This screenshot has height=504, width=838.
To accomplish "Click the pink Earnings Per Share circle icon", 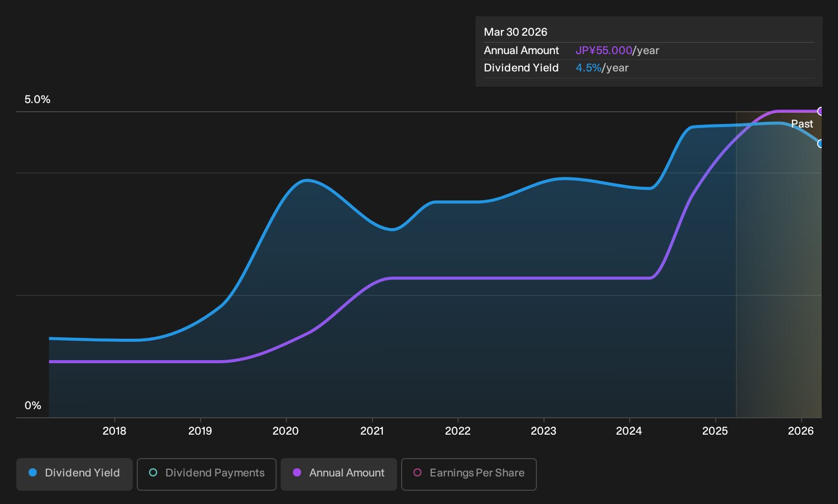I will click(x=417, y=473).
